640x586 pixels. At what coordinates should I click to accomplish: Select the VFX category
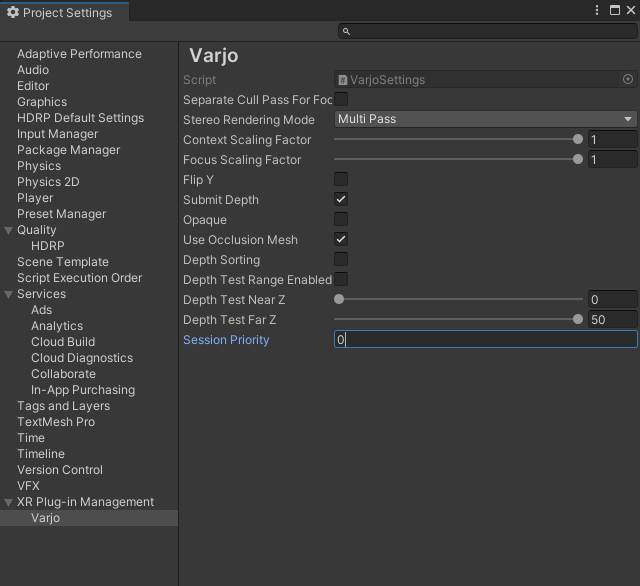(29, 486)
